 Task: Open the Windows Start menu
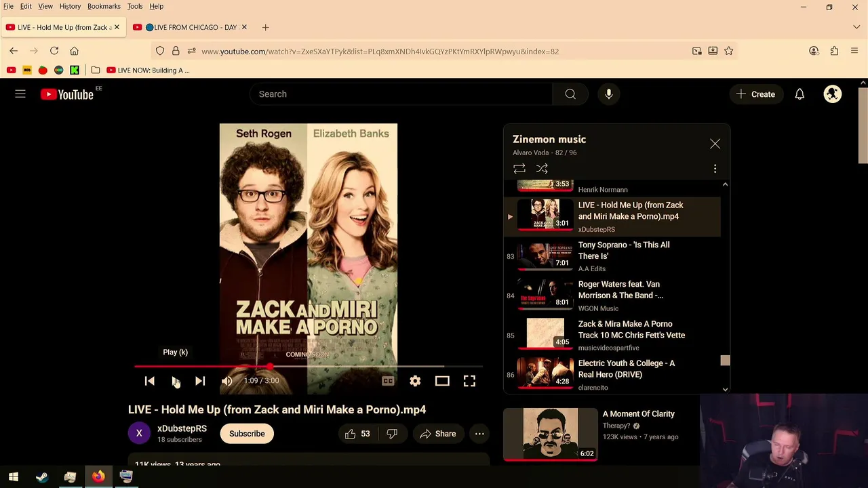[x=14, y=477]
